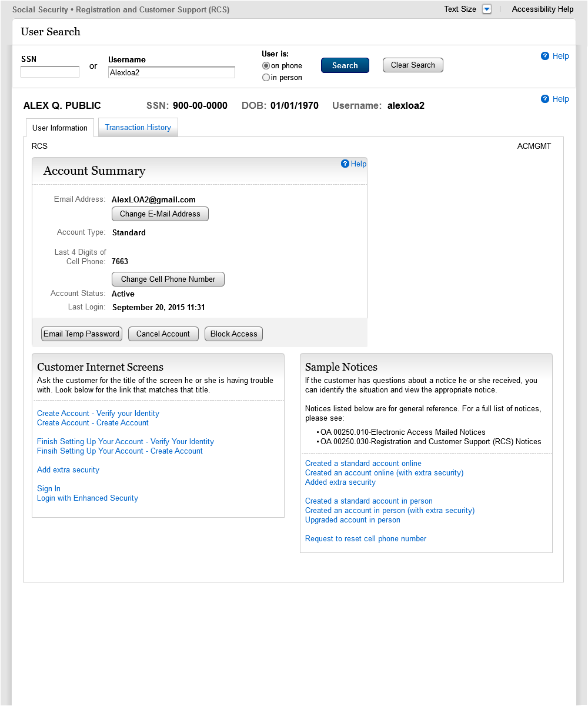Click the Search button
588x706 pixels.
345,65
